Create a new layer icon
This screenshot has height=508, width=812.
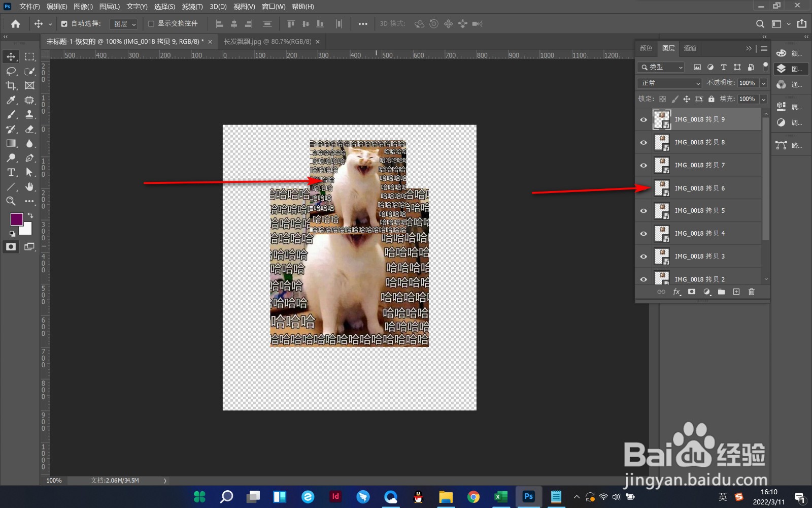click(x=736, y=292)
